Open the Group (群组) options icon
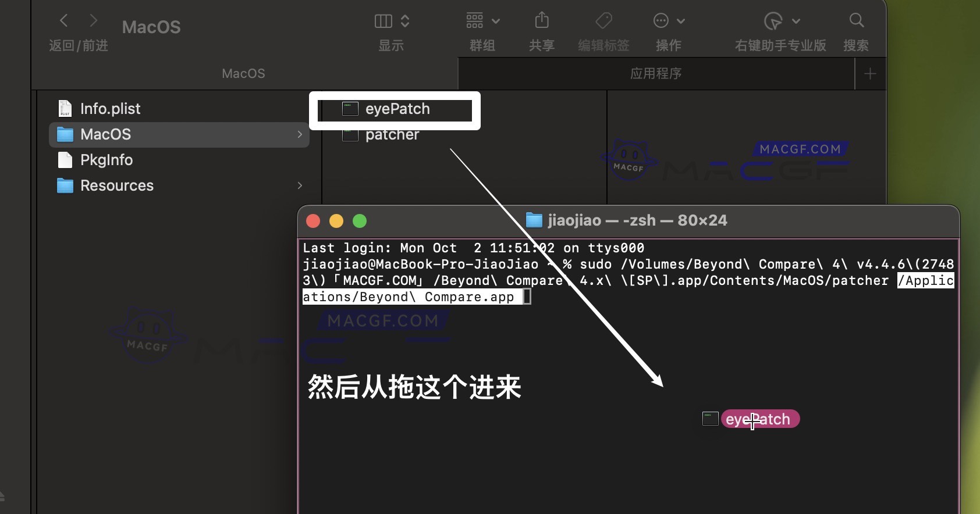 [x=475, y=21]
